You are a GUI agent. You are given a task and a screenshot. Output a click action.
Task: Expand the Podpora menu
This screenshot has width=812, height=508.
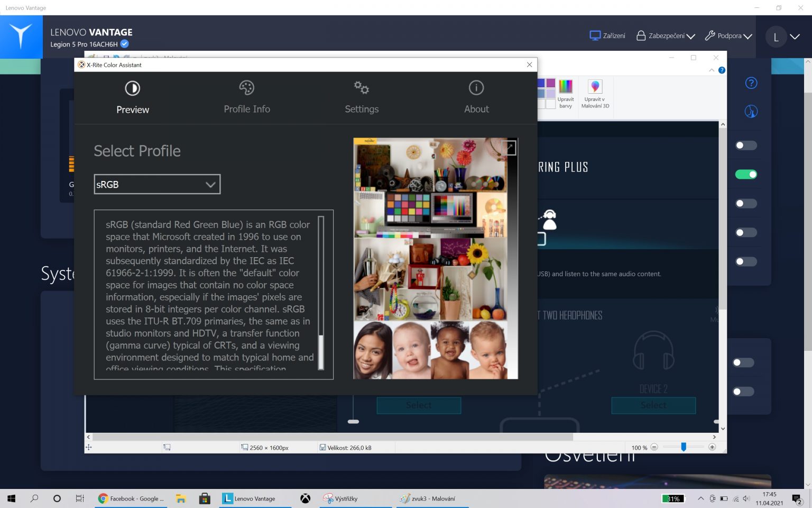point(728,36)
